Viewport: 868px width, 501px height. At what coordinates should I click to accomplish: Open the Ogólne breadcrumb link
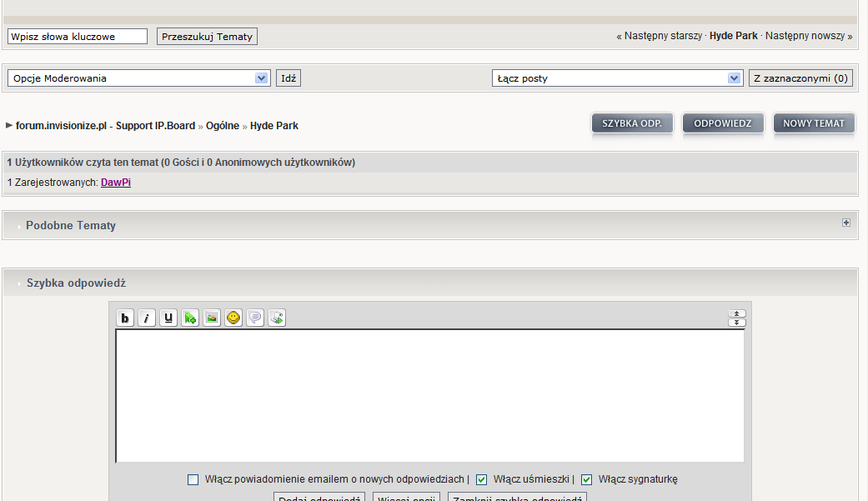tap(223, 126)
